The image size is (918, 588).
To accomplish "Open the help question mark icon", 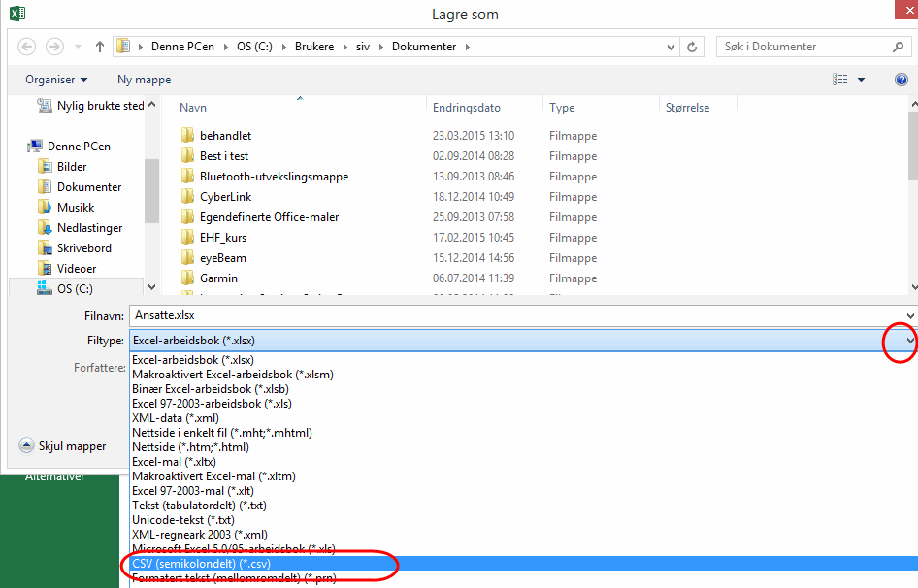I will (x=901, y=80).
